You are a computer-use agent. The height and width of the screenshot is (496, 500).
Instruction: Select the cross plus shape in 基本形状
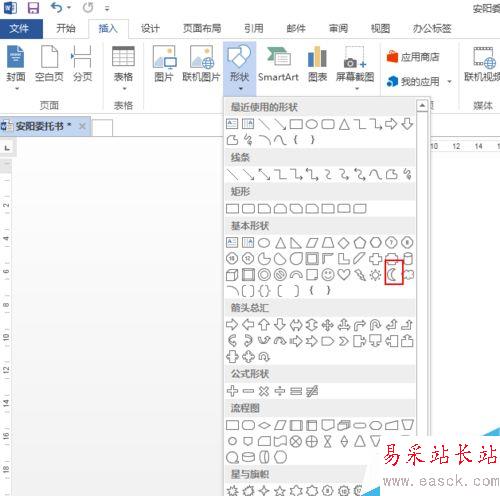(x=376, y=259)
